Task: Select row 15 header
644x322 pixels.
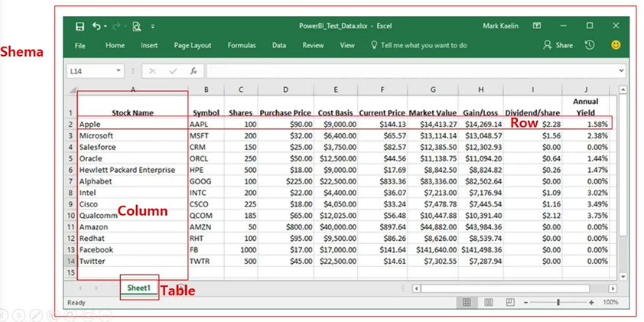Action: click(70, 272)
